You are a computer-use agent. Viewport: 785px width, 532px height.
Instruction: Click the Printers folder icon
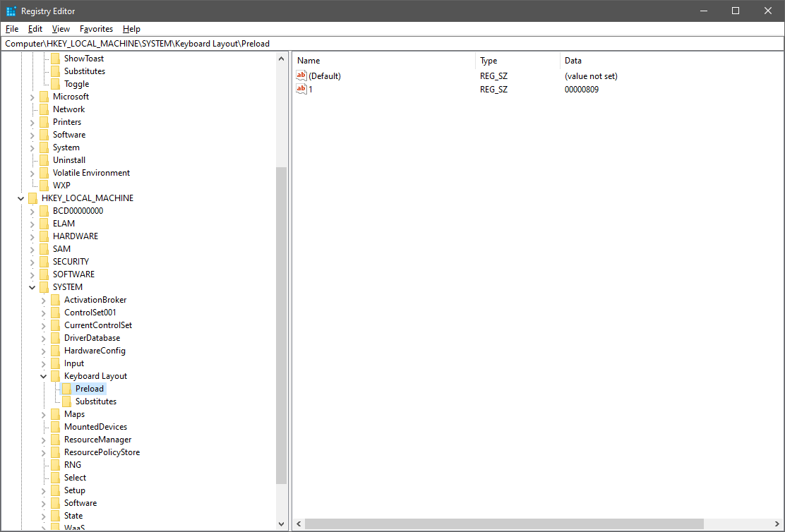tap(44, 122)
